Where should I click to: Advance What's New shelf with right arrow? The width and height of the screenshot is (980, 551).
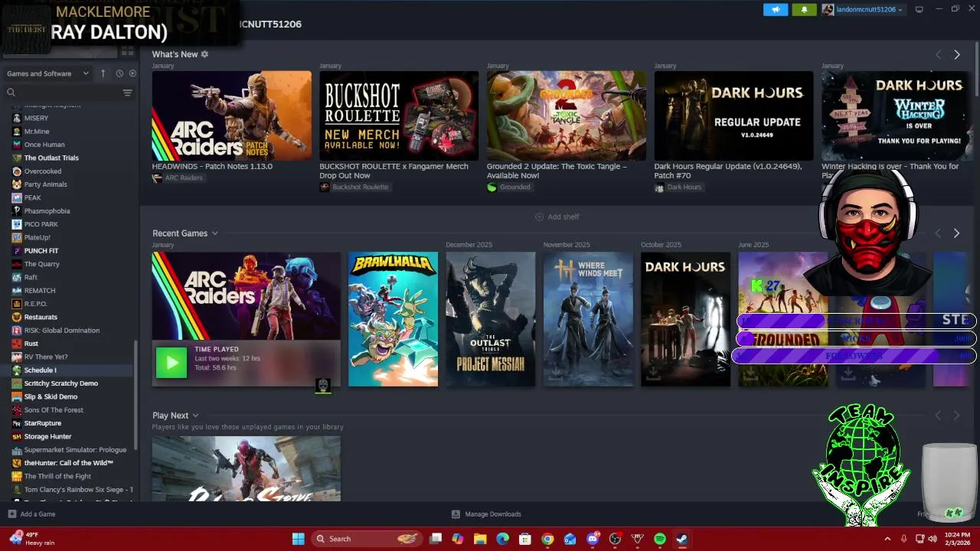pyautogui.click(x=956, y=54)
